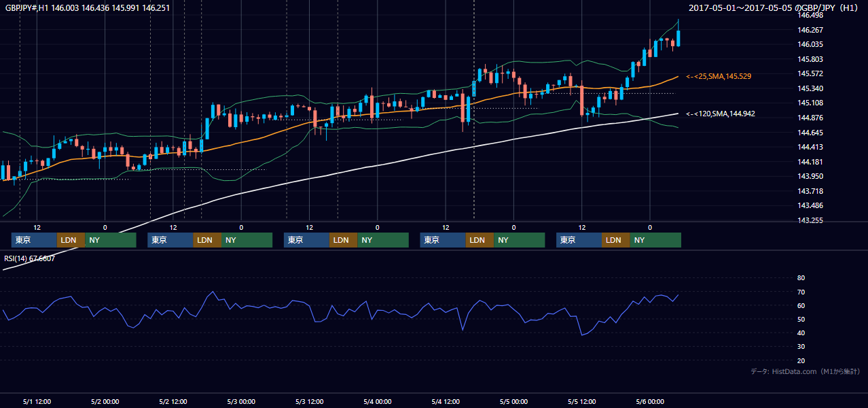Click the LDN session box for 5/5
Image resolution: width=868 pixels, height=408 pixels.
[x=615, y=240]
